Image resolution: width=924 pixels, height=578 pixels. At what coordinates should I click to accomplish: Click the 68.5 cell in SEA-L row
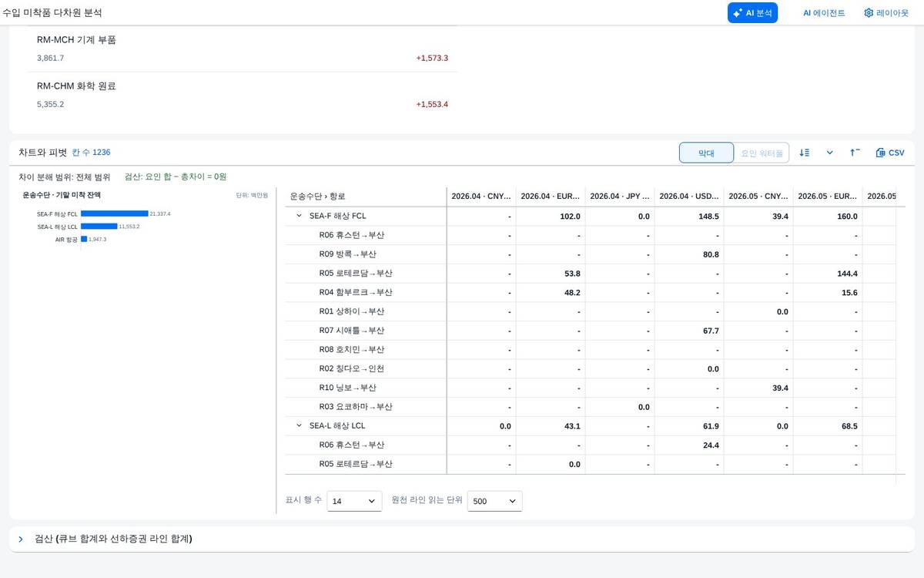coord(828,425)
